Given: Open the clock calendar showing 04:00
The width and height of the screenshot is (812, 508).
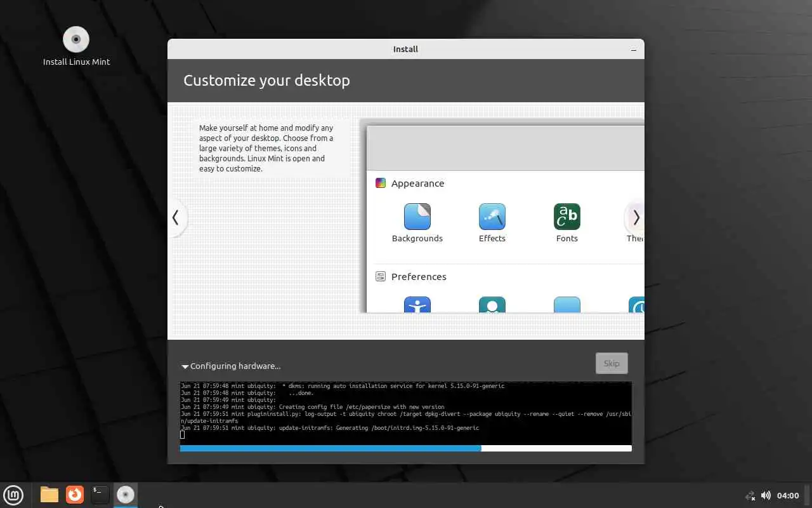Looking at the screenshot, I should point(787,495).
